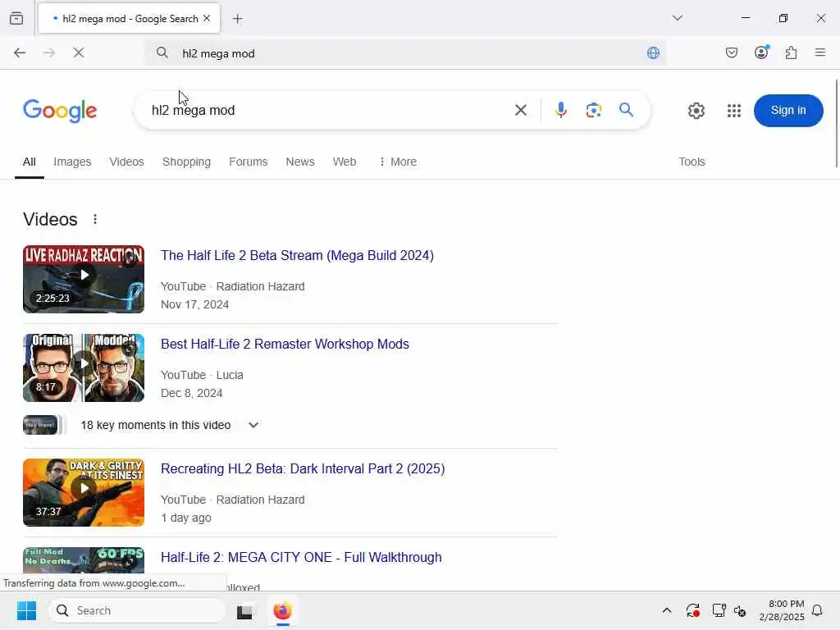Focus the address bar text field
Screen dimensions: 840x630
pyautogui.click(x=407, y=53)
